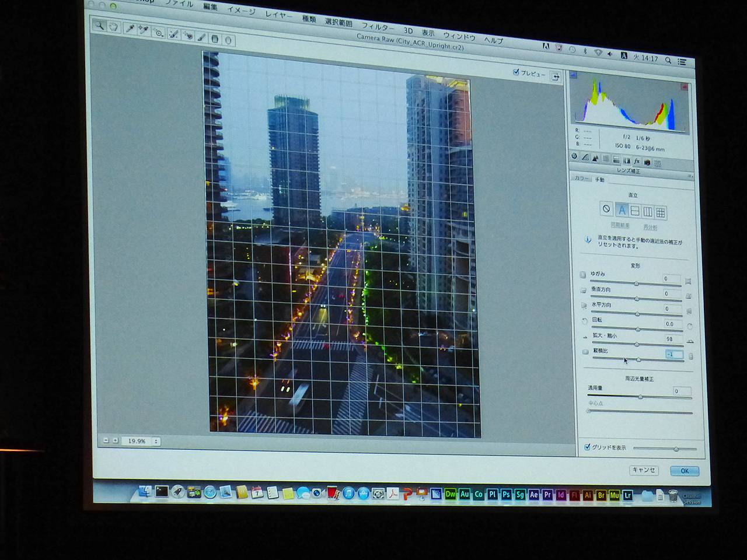Click the 水平方向 horizontal value field

(x=672, y=309)
